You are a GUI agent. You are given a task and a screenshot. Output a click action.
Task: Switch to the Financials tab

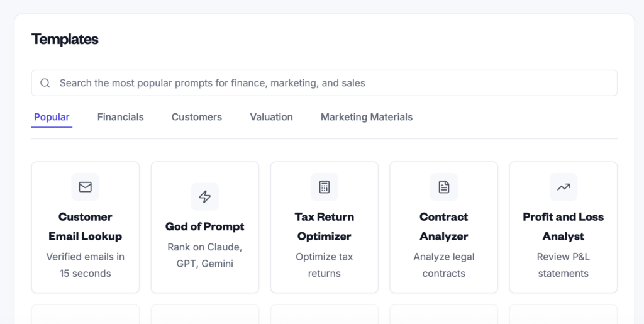coord(120,117)
